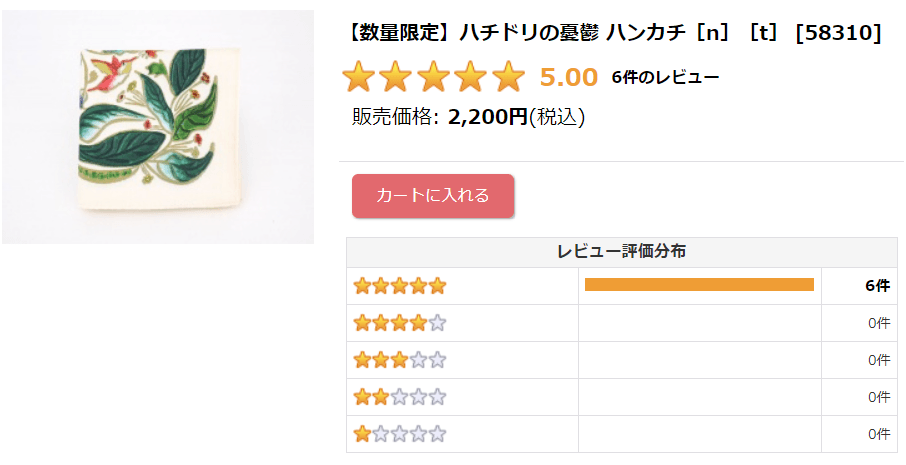Viewport: 906px width, 465px height.
Task: Click the 0件 count in three-star row
Action: click(878, 360)
